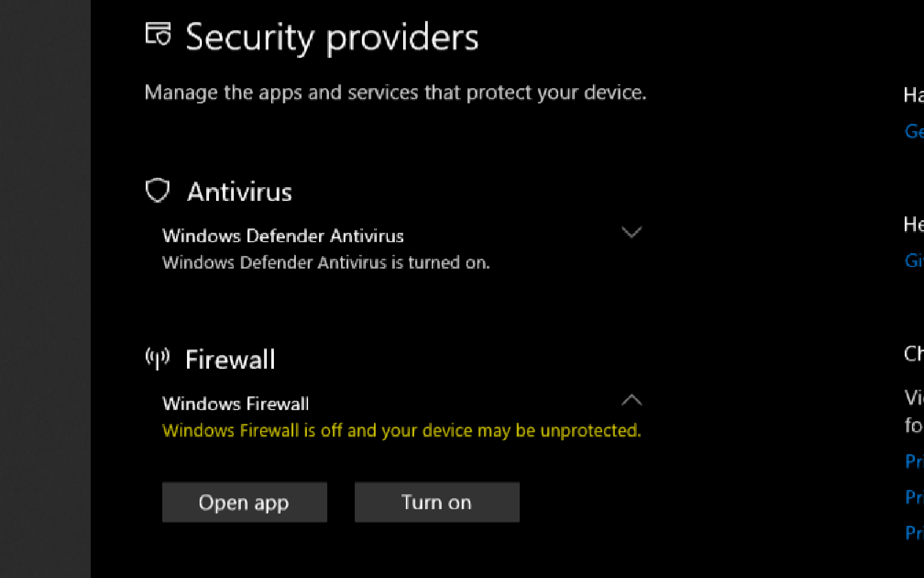Image resolution: width=924 pixels, height=578 pixels.
Task: Click the Security providers header icon
Action: (158, 35)
